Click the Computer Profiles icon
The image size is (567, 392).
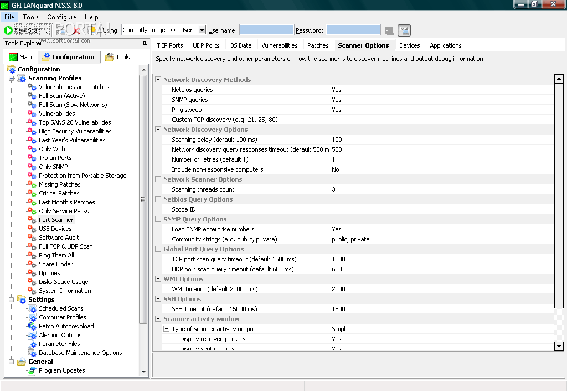click(x=32, y=317)
